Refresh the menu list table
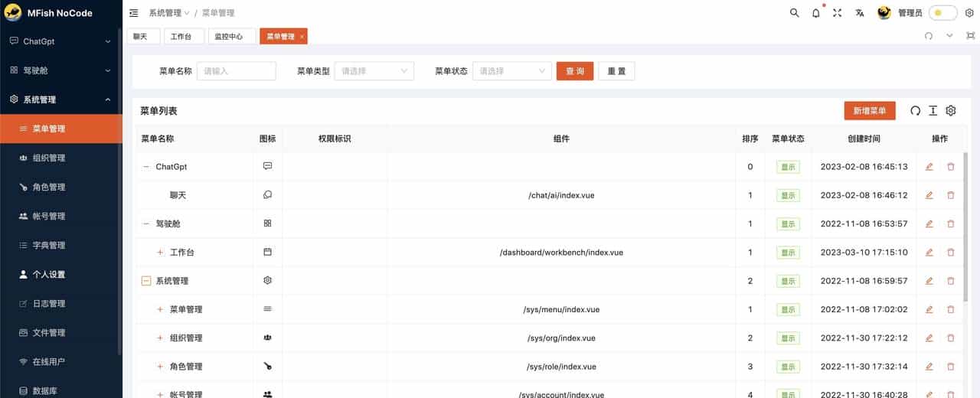 [915, 111]
